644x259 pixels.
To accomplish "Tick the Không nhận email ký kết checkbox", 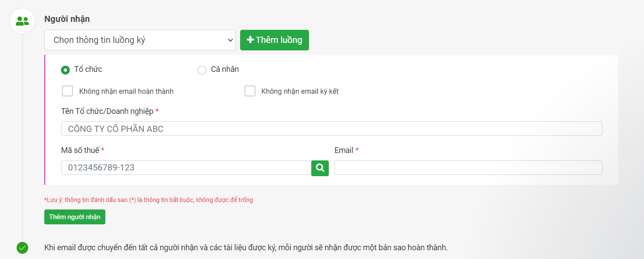I will [250, 91].
